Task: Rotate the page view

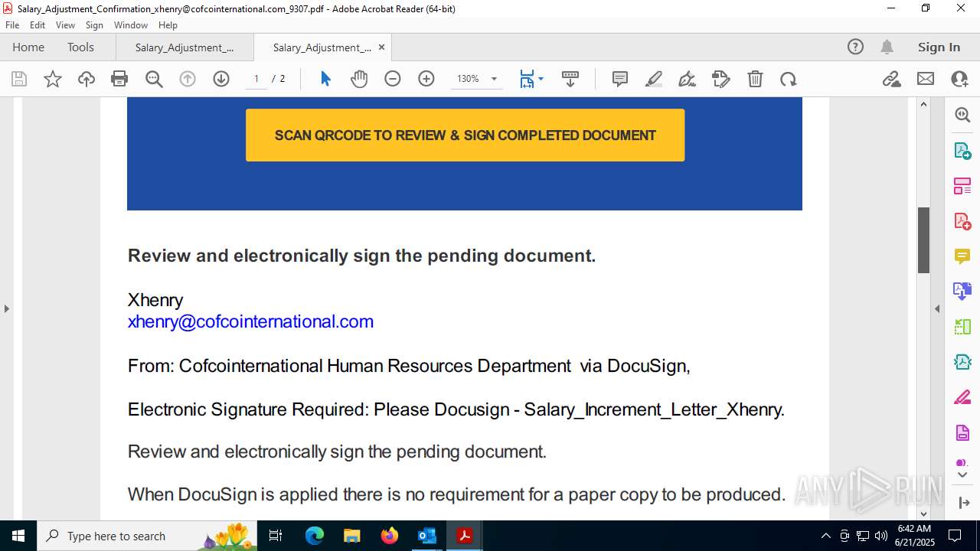Action: [789, 79]
